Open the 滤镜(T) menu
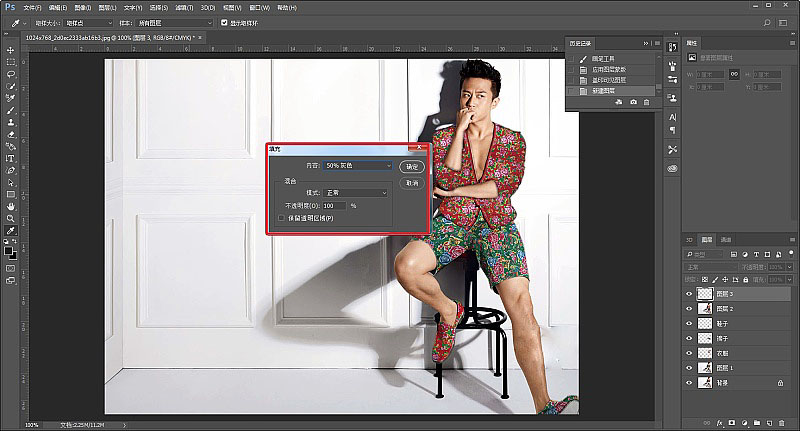800x431 pixels. tap(184, 8)
